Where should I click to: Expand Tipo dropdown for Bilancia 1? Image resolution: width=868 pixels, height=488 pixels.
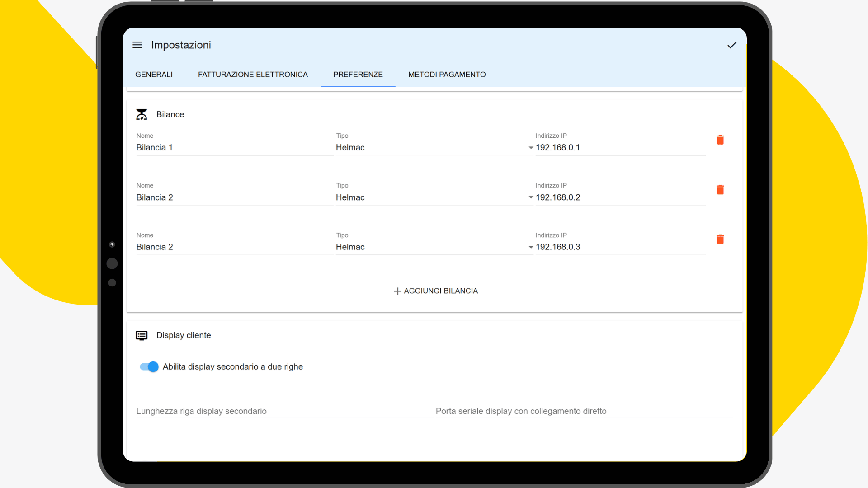[434, 148]
